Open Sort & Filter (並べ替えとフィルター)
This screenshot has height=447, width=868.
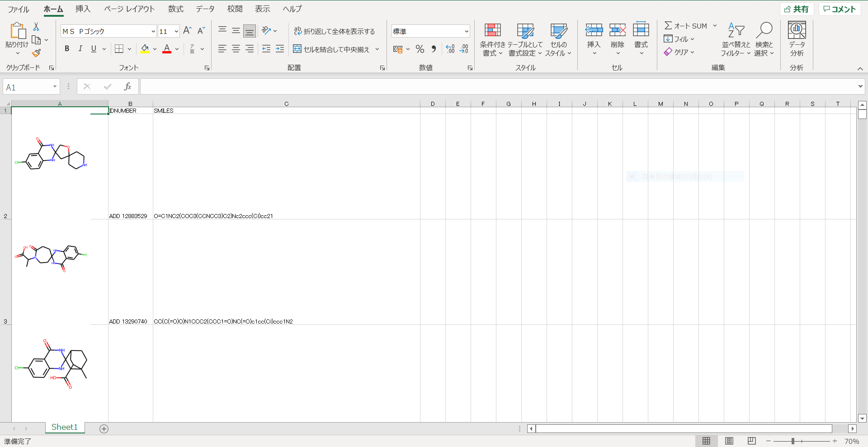(736, 40)
